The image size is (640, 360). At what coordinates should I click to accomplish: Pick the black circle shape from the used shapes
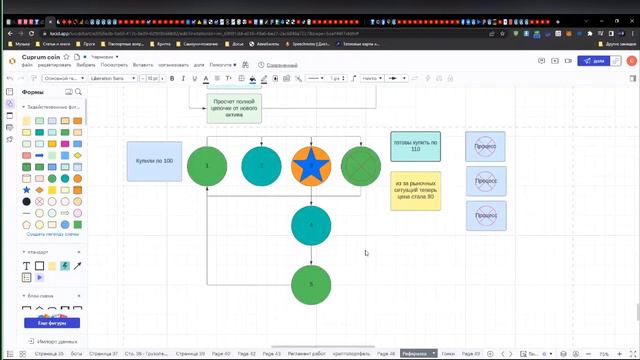(x=26, y=202)
